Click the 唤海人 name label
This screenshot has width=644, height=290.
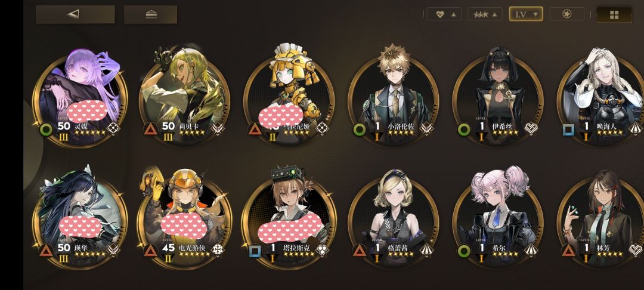(x=606, y=127)
